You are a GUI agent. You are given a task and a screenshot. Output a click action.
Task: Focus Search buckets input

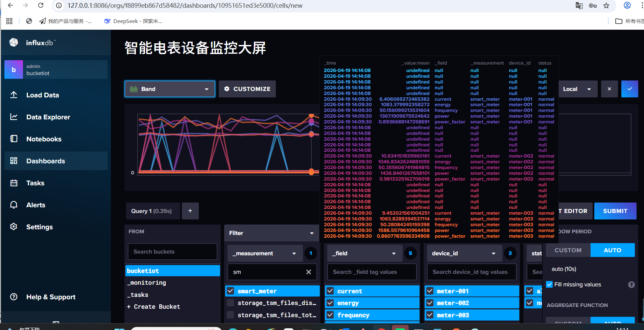172,252
